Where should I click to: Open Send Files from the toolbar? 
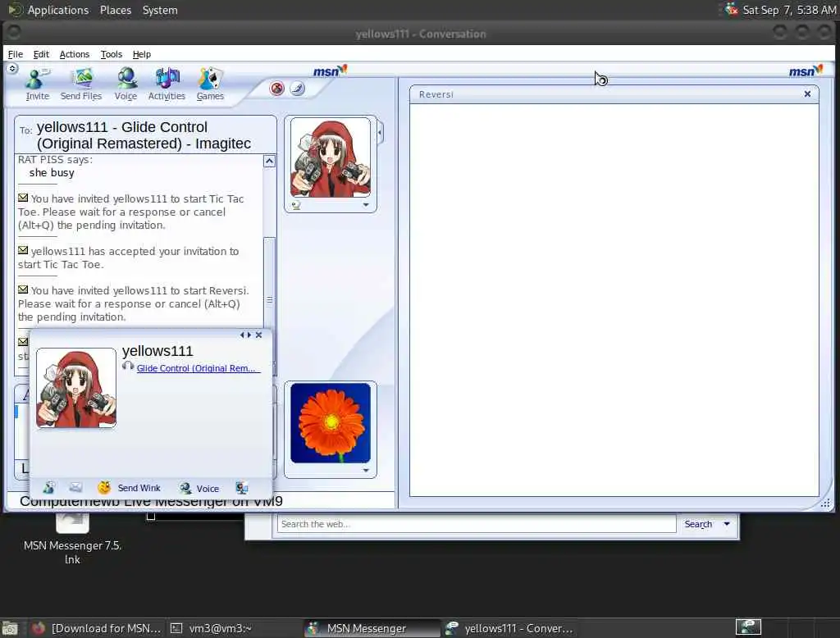(x=81, y=84)
